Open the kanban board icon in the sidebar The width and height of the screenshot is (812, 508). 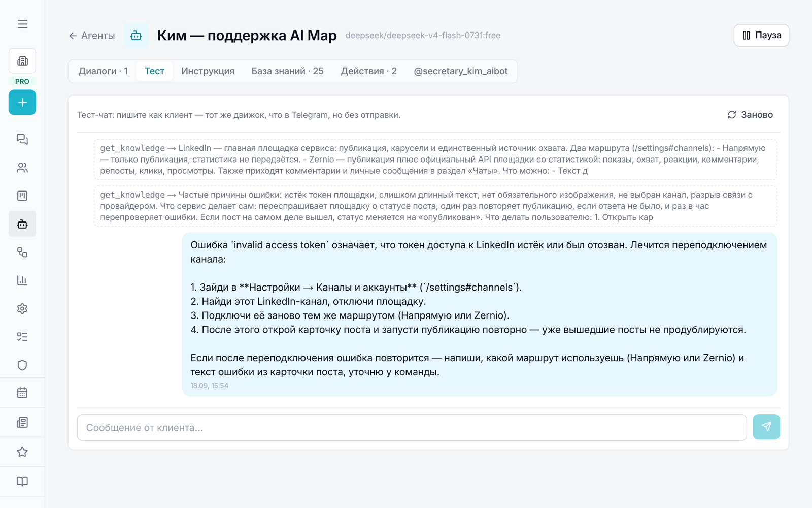point(22,196)
